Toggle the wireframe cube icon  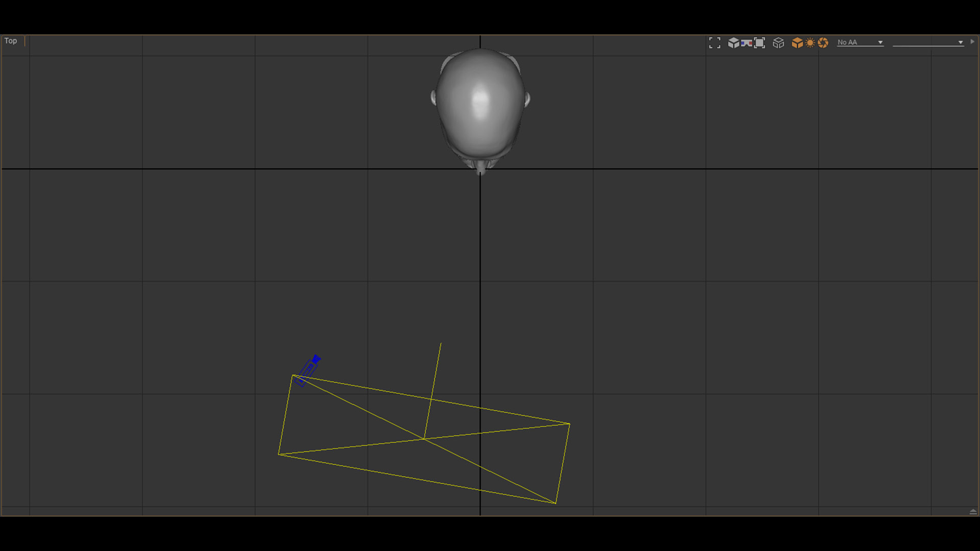[778, 43]
